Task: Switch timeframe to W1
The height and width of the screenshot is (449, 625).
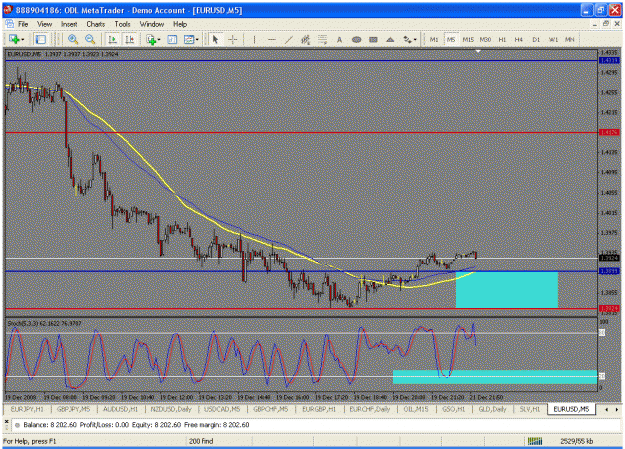Action: [x=553, y=39]
